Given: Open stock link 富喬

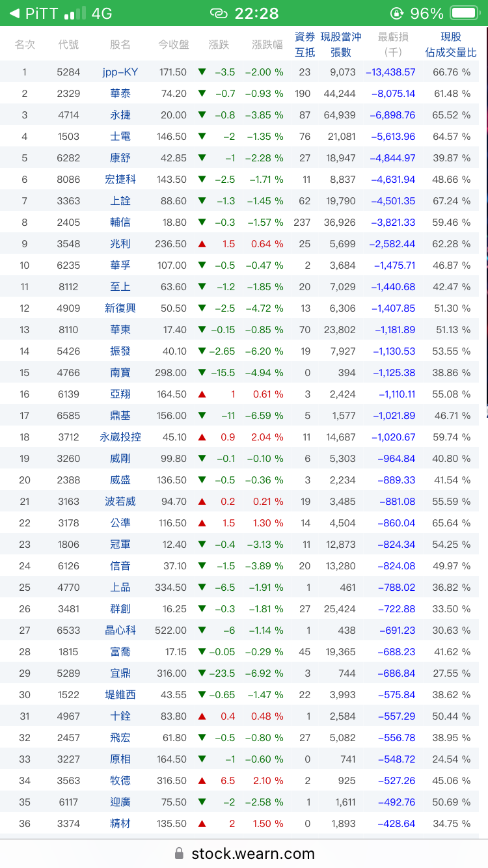Looking at the screenshot, I should 120,652.
